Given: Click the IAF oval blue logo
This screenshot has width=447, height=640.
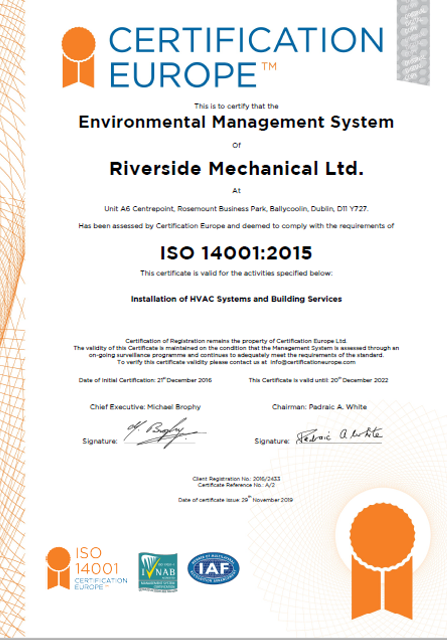Looking at the screenshot, I should tap(213, 568).
